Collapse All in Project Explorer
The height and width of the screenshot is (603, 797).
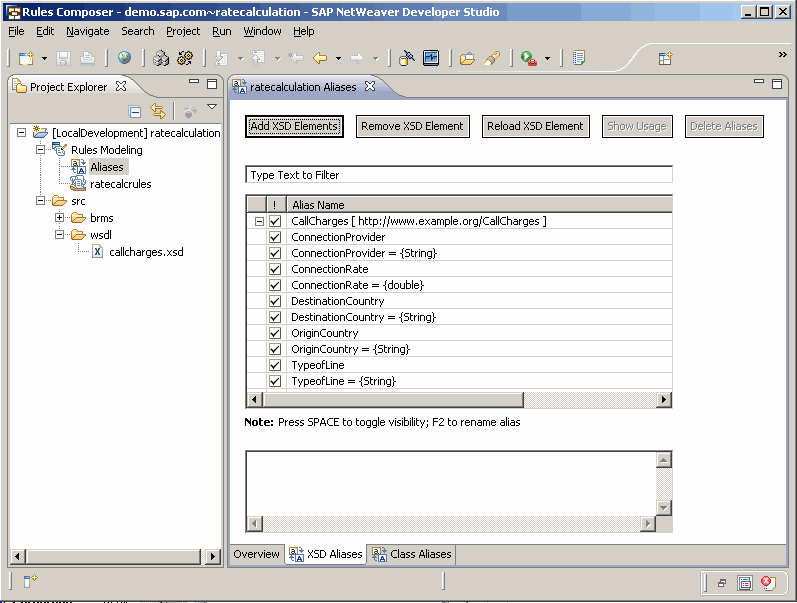tap(135, 111)
